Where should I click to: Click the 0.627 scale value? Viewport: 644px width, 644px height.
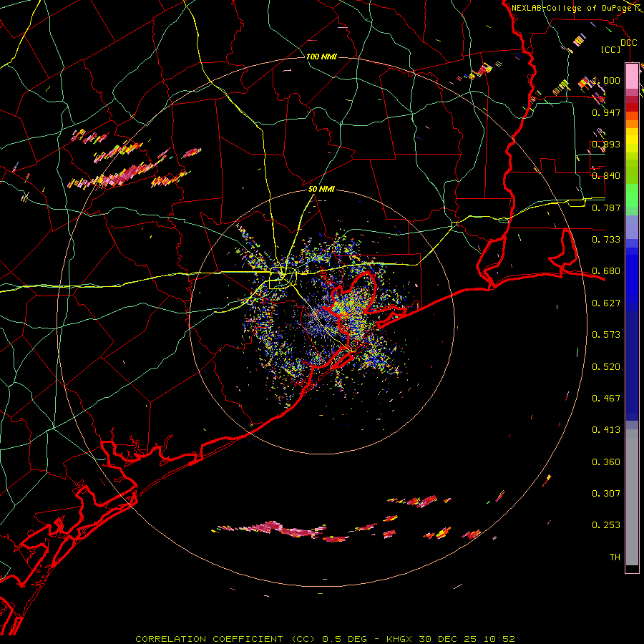[606, 303]
